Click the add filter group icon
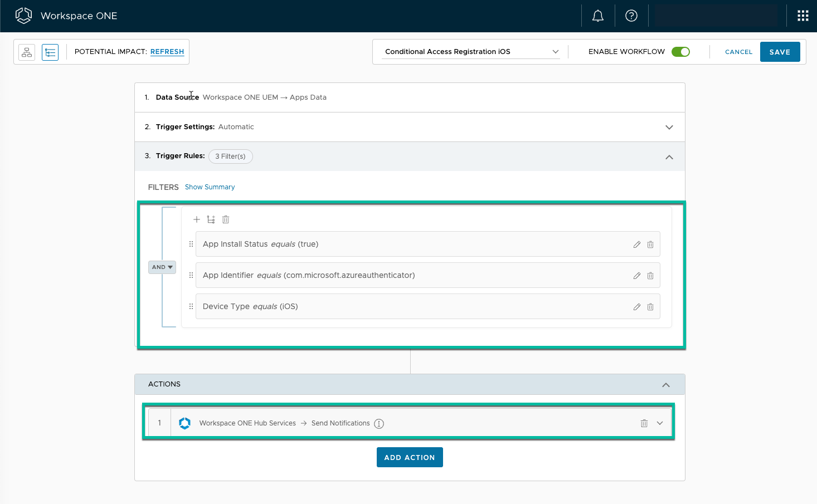Screen dimensions: 817x504 pos(211,219)
